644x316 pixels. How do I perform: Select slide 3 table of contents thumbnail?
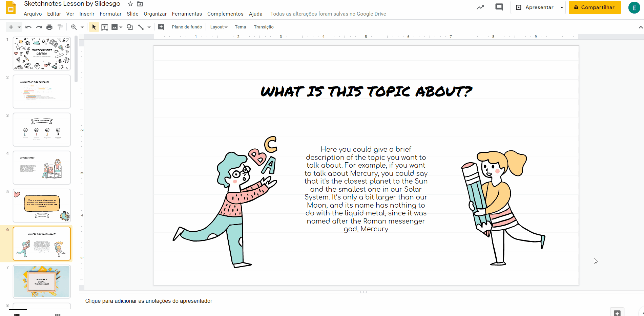tap(42, 129)
